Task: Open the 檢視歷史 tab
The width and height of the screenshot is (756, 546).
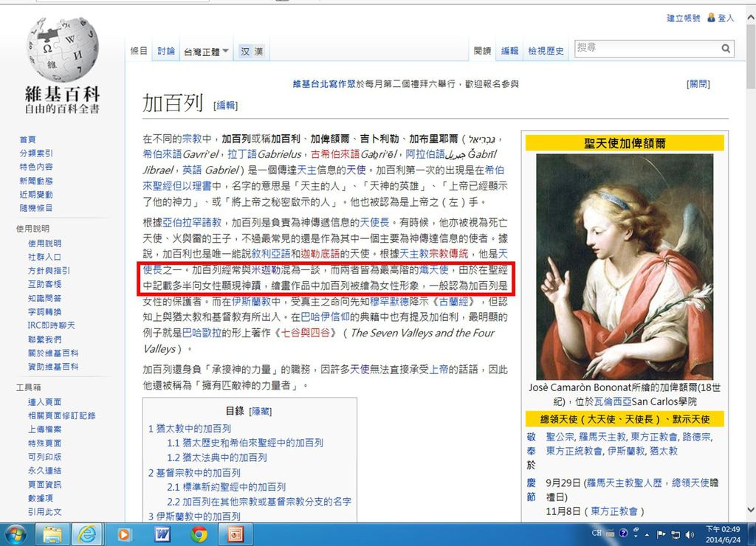Action: click(x=546, y=51)
